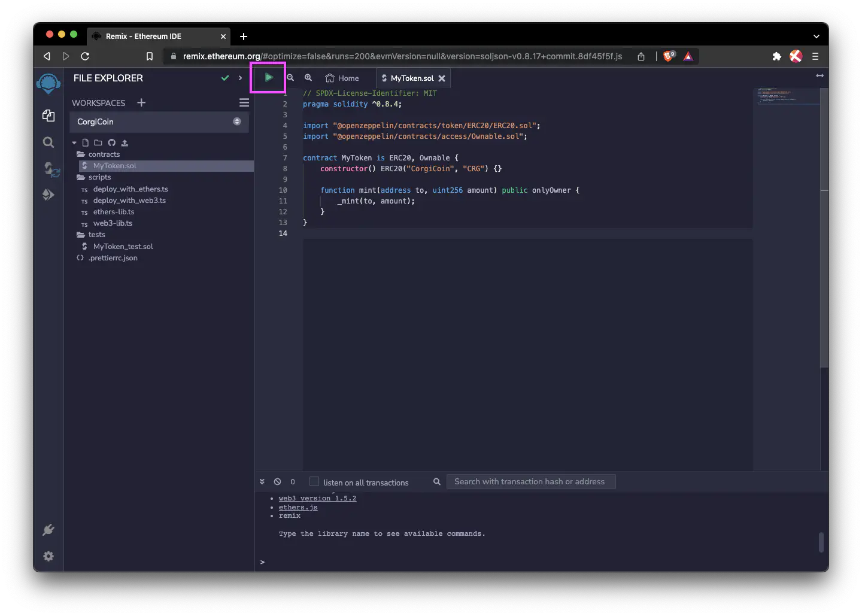The width and height of the screenshot is (862, 616).
Task: Click the browser address bar URL
Action: tap(402, 56)
